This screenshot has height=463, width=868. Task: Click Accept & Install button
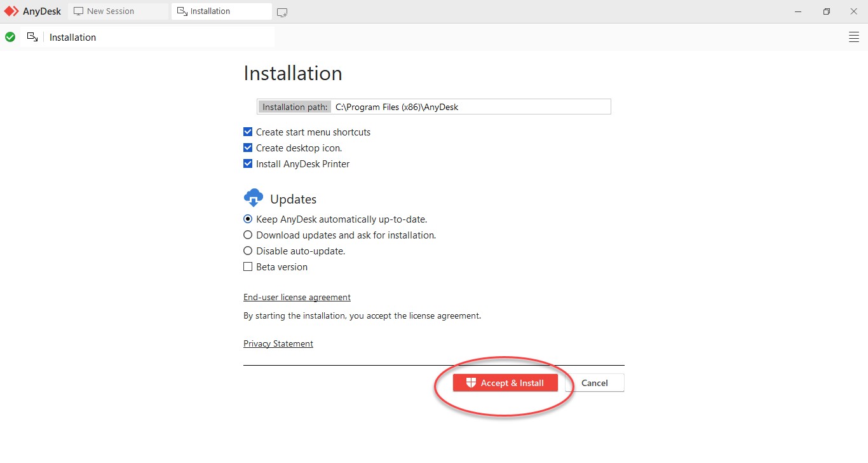tap(505, 383)
